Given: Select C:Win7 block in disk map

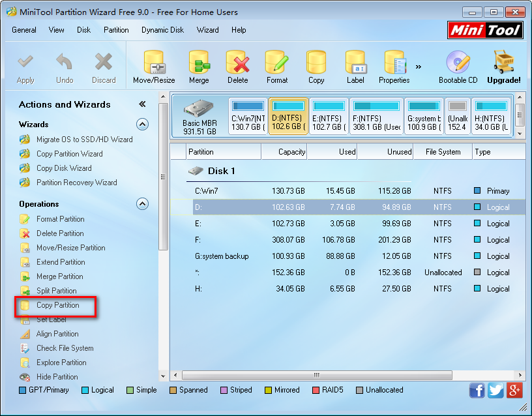Looking at the screenshot, I should pyautogui.click(x=248, y=116).
